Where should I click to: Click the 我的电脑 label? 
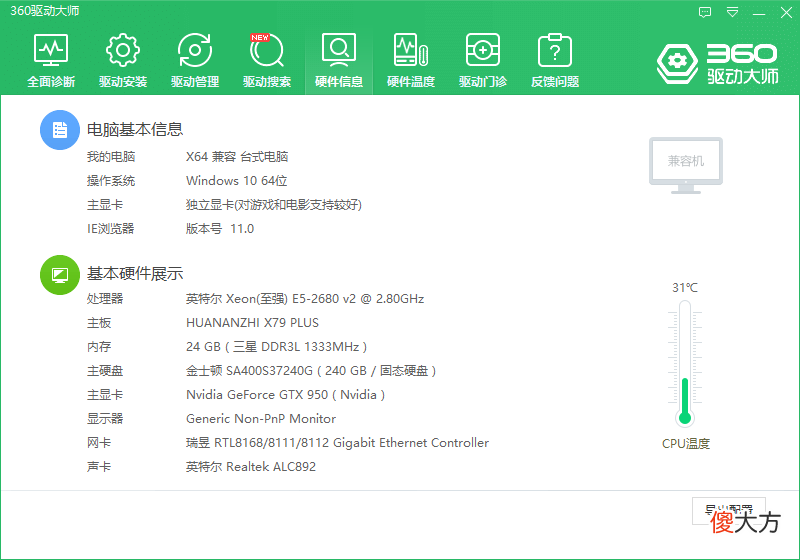tap(111, 157)
